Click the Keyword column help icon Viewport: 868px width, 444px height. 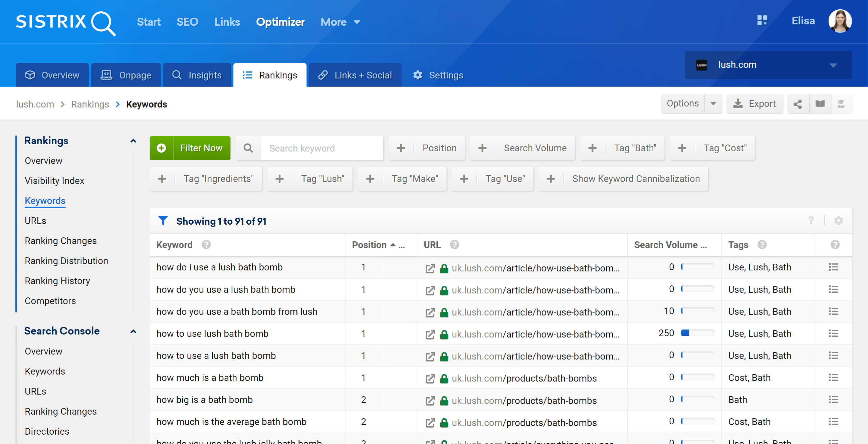[206, 245]
